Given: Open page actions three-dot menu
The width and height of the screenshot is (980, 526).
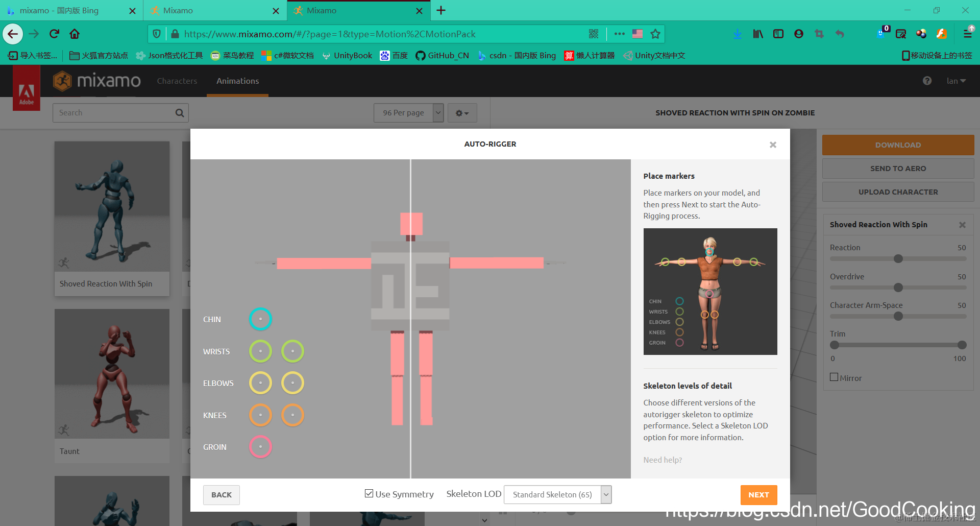Looking at the screenshot, I should point(620,34).
